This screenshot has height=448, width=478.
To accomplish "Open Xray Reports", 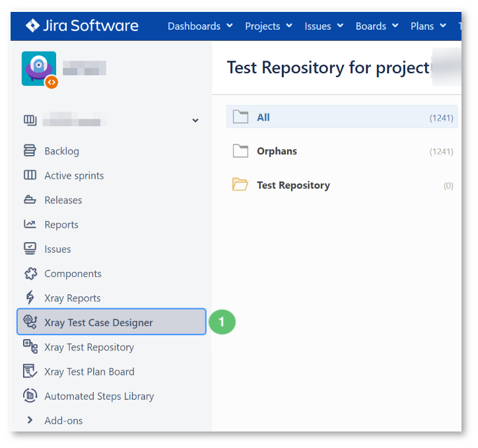I will [73, 298].
